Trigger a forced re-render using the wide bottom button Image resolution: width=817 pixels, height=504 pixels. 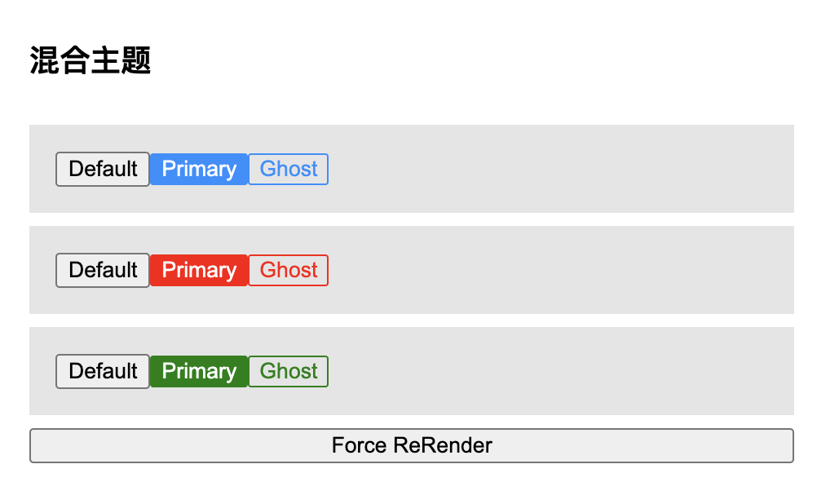[x=411, y=445]
